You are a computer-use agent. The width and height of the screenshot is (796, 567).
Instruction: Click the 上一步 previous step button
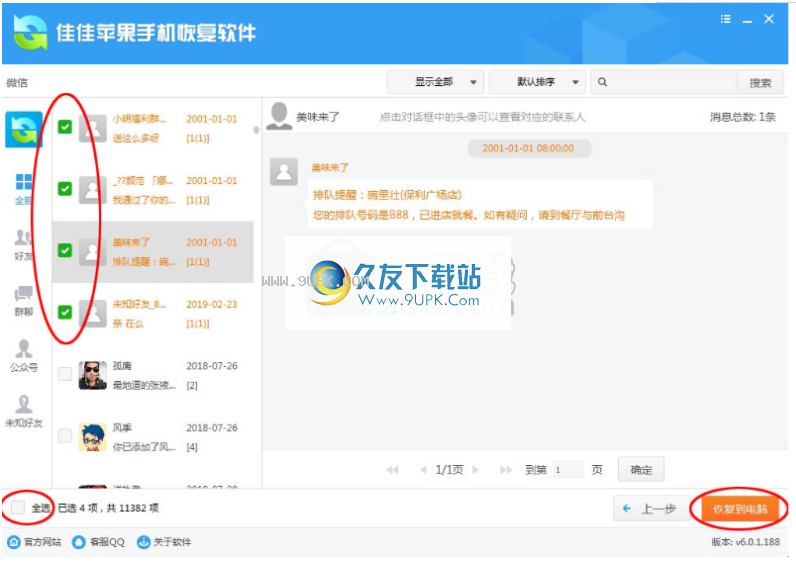651,509
